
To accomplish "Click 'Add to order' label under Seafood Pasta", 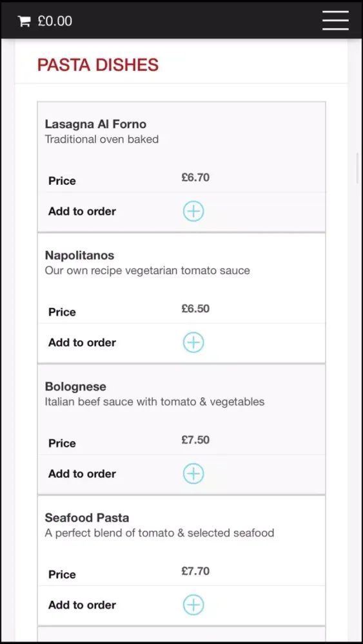I will [x=83, y=605].
